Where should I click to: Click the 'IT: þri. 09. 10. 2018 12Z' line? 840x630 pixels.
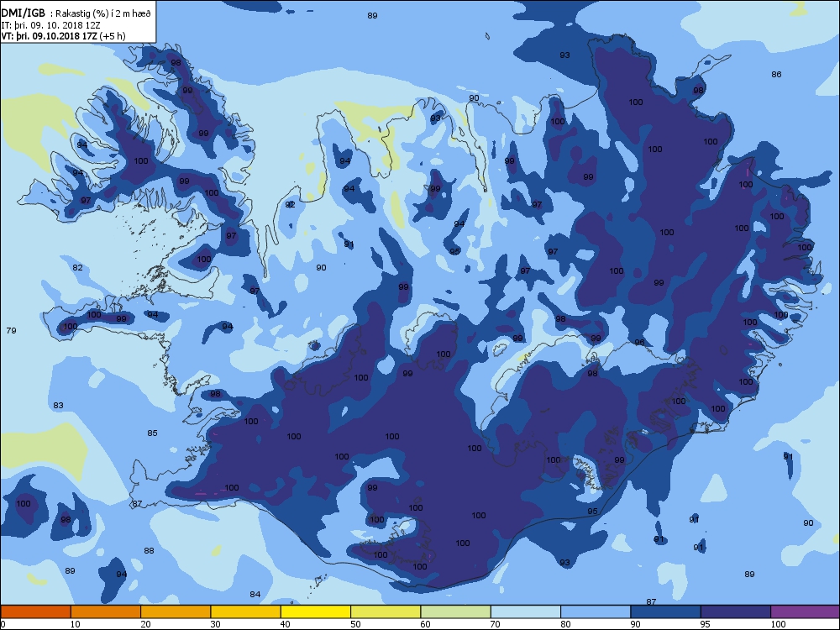tap(51, 25)
